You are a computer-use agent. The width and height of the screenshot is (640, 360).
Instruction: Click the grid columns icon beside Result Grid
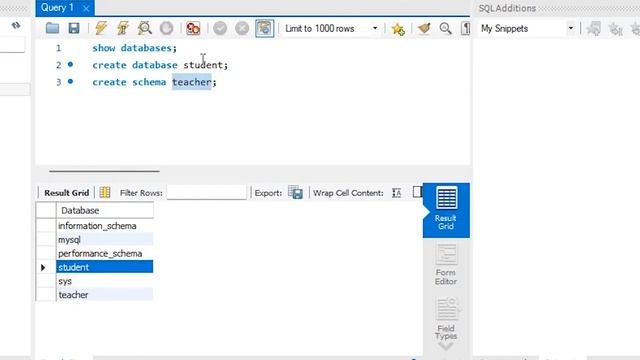pos(105,192)
